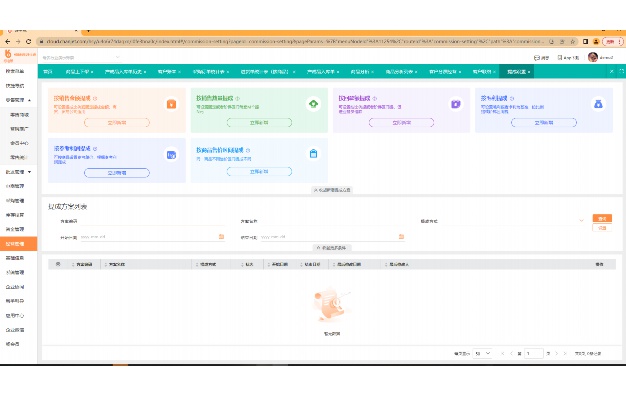Select the orange highlighted item in the left sidebar
The width and height of the screenshot is (626, 396).
[18, 244]
